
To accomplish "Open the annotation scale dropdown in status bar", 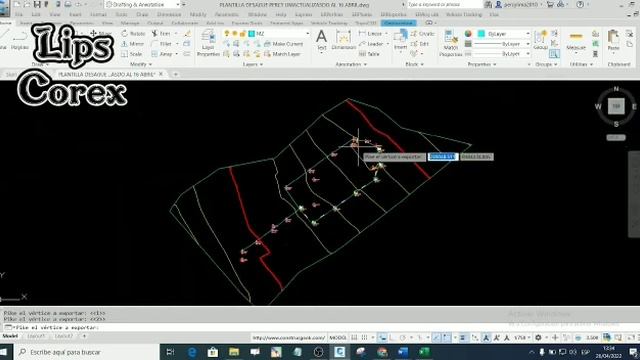I will (x=522, y=338).
